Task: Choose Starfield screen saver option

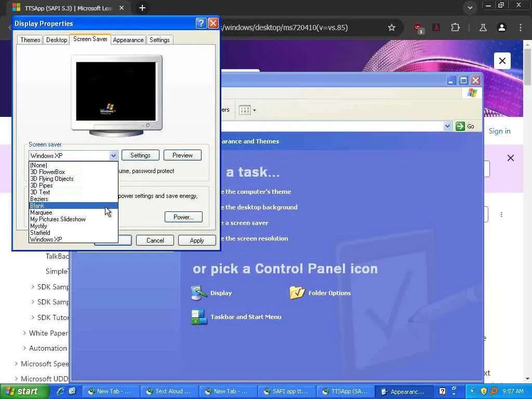Action: [73, 233]
